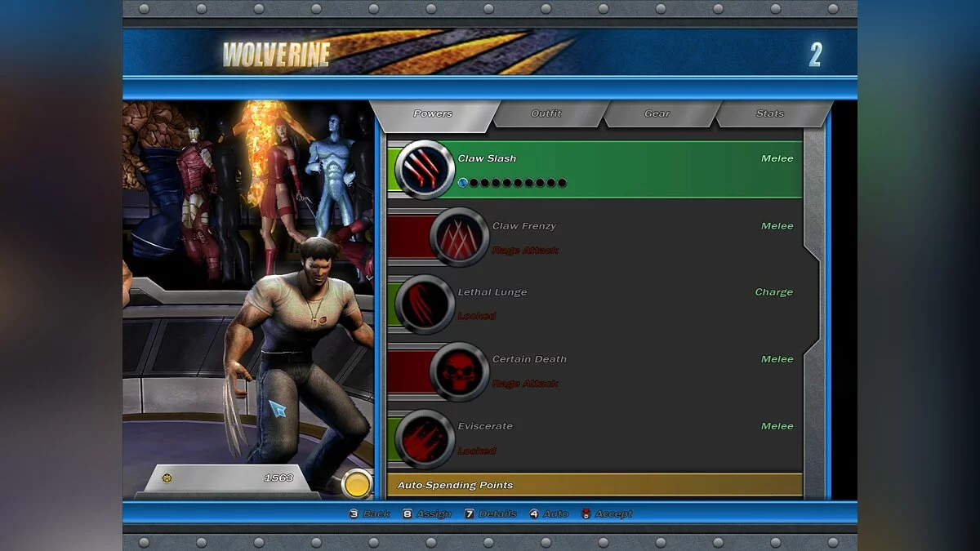Click the Assign key icon labeled 8
This screenshot has width=980, height=551.
[408, 514]
